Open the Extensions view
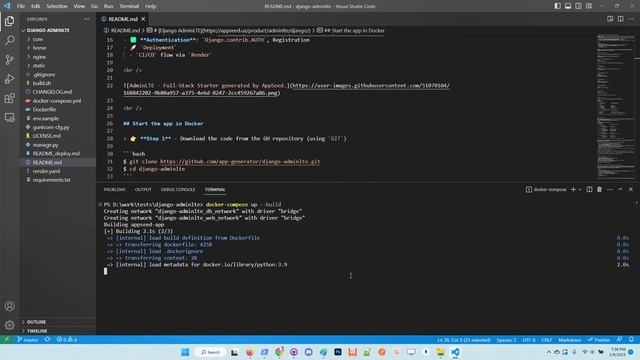Image resolution: width=640 pixels, height=360 pixels. point(9,98)
